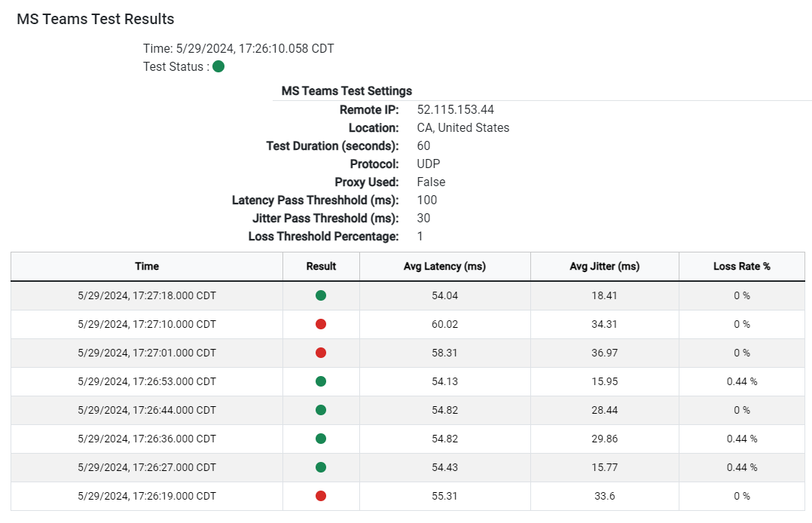This screenshot has width=812, height=523.
Task: Click the green result dot for 17:26:27 row
Action: (x=321, y=467)
